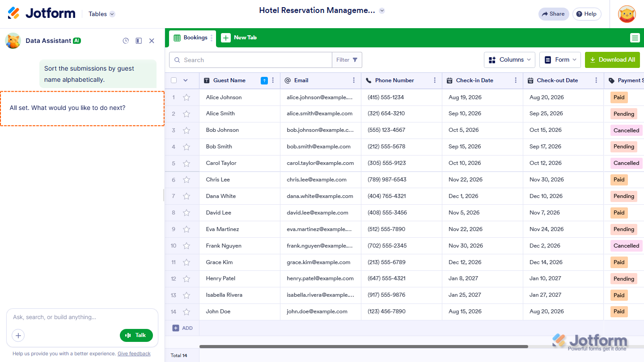Open Email column options menu
Viewport: 644px width, 362px height.
[354, 80]
